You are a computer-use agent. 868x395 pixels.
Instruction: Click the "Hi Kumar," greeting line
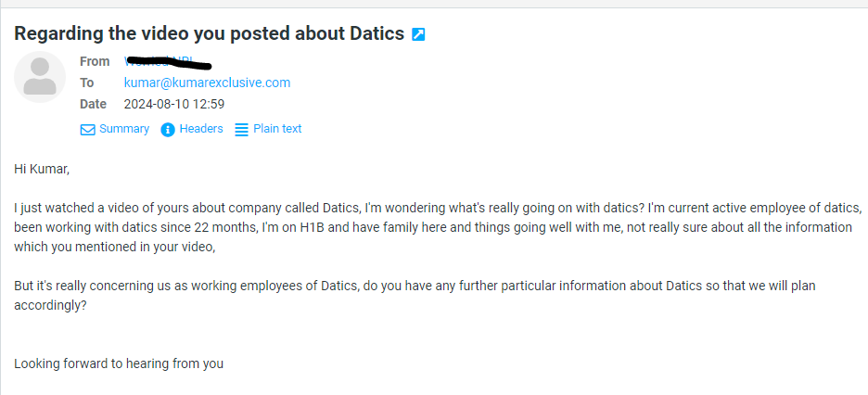pyautogui.click(x=42, y=169)
